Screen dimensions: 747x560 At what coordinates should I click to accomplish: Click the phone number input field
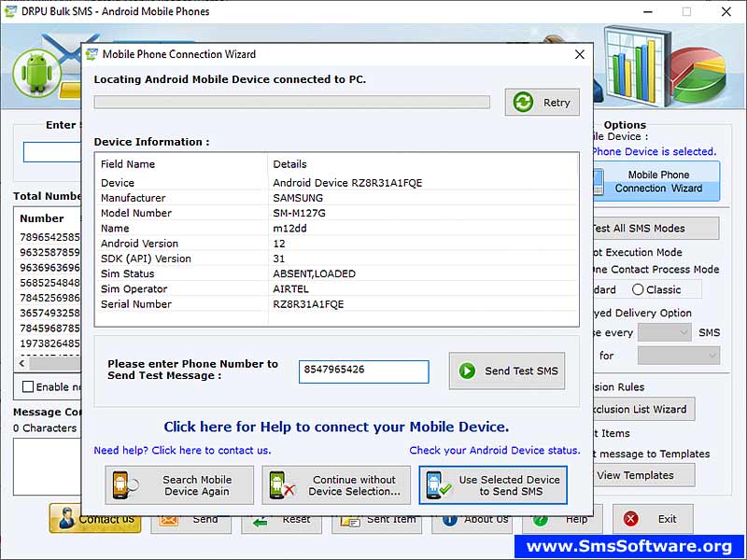pos(363,371)
